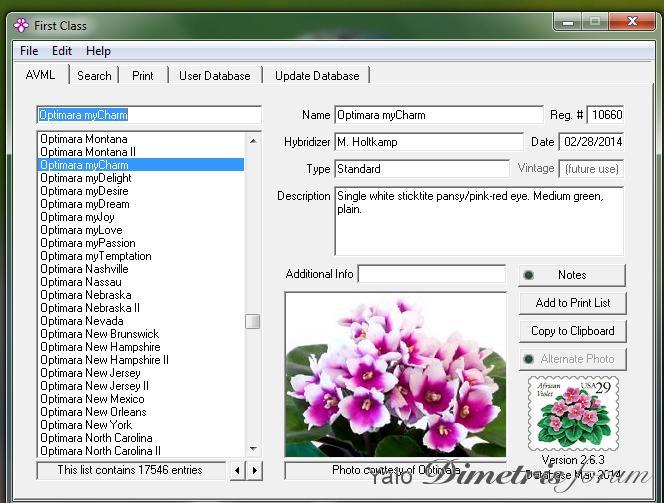Click the Add to Print List button
The height and width of the screenshot is (503, 664).
[x=573, y=303]
